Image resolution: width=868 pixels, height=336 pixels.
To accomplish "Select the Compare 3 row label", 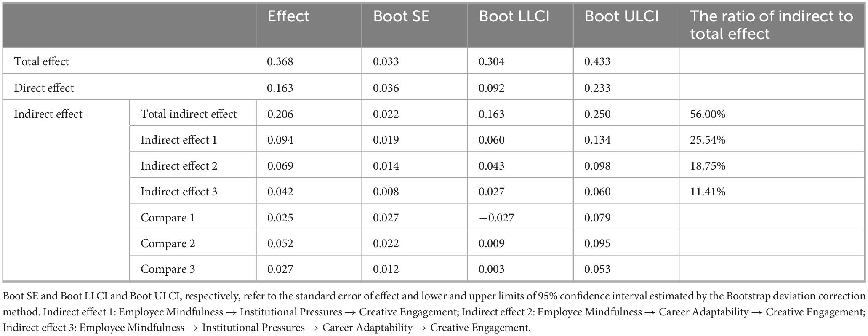I will [x=168, y=269].
